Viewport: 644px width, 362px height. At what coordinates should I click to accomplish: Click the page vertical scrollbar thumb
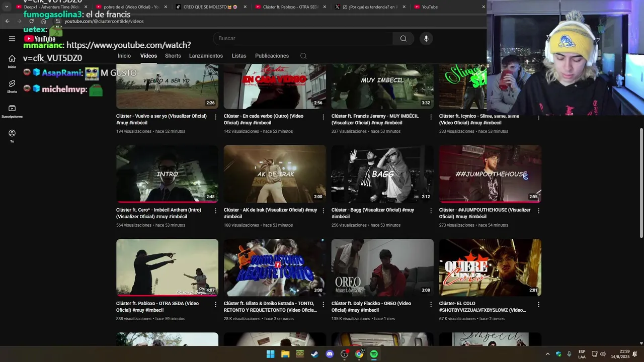point(641,184)
